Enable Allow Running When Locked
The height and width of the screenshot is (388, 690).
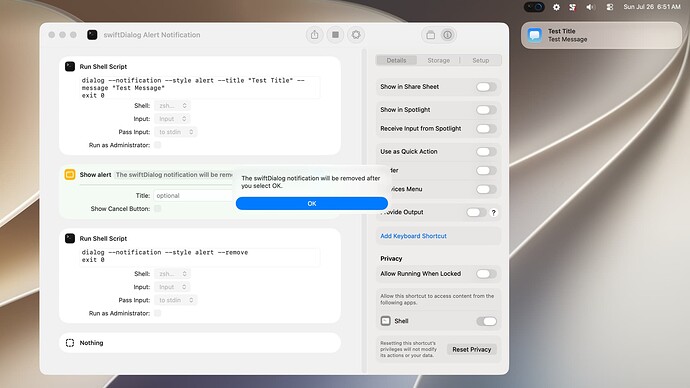[486, 274]
